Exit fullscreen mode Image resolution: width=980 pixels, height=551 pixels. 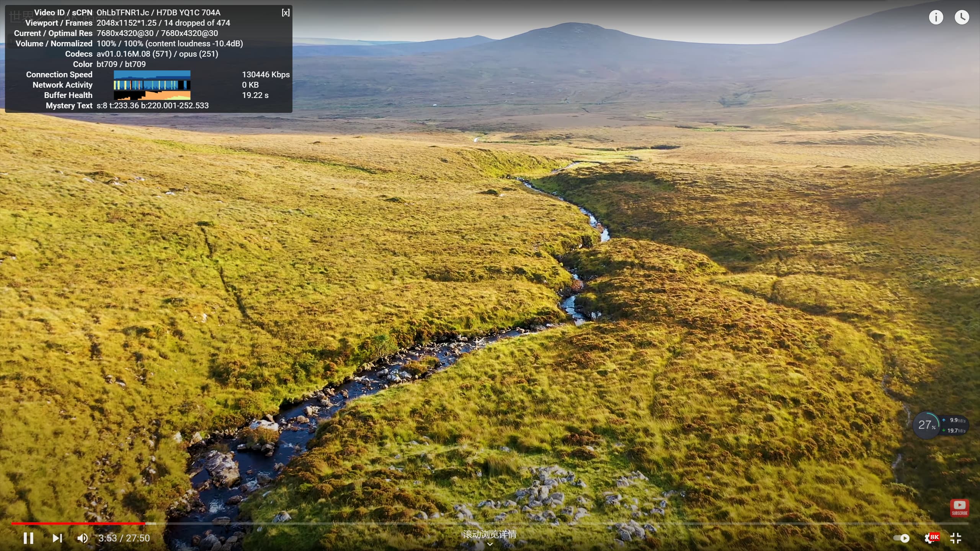coord(956,538)
